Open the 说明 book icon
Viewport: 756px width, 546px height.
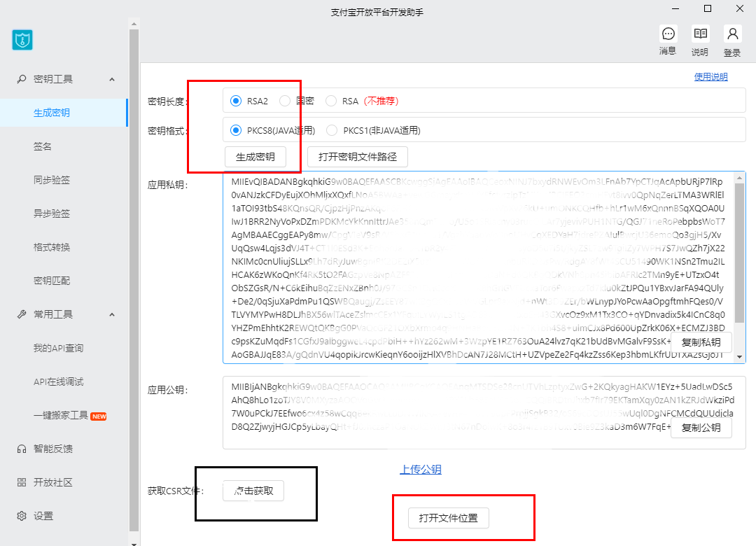[x=700, y=34]
